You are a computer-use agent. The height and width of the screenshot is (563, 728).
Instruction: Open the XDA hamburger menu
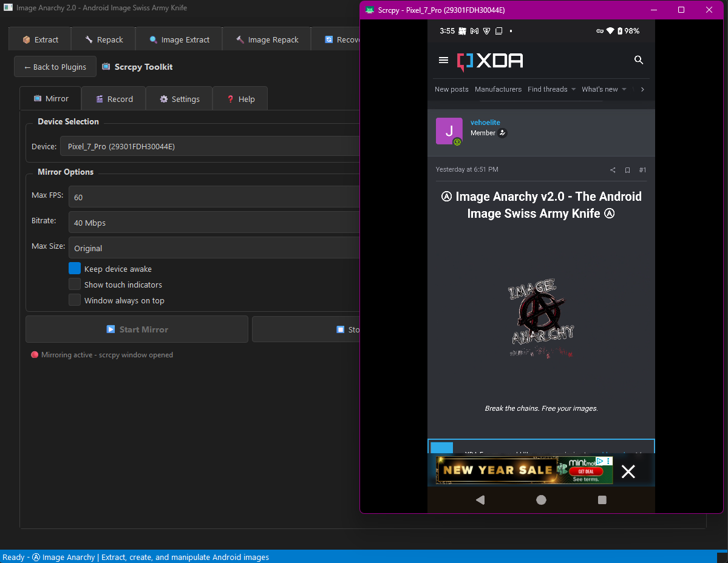point(443,60)
